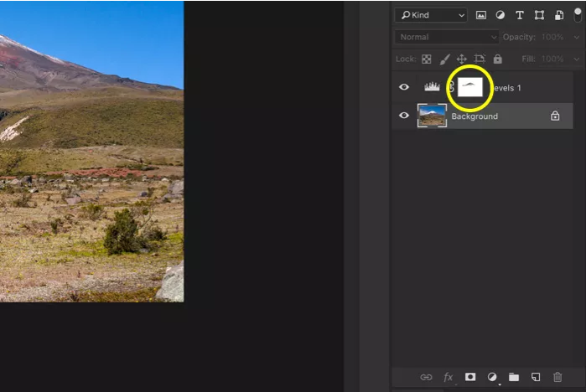This screenshot has width=586, height=392.
Task: Open the Normal blend mode dropdown
Action: click(x=446, y=38)
